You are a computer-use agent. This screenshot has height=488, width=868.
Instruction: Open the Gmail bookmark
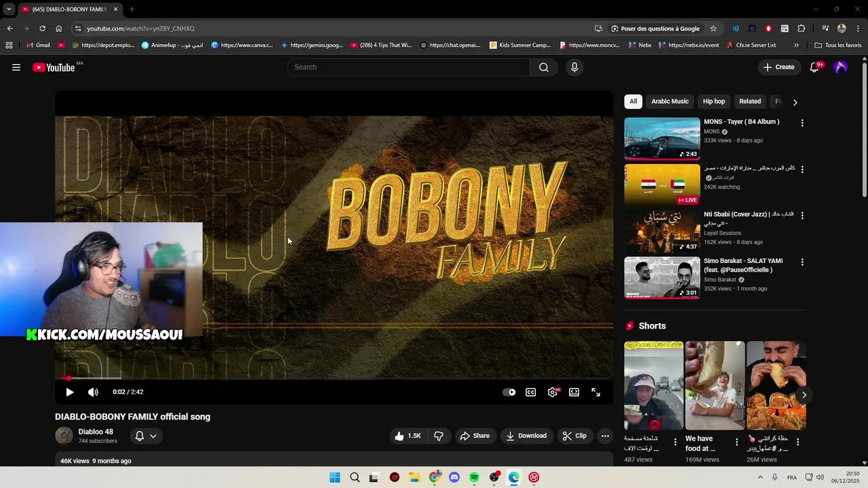point(37,45)
